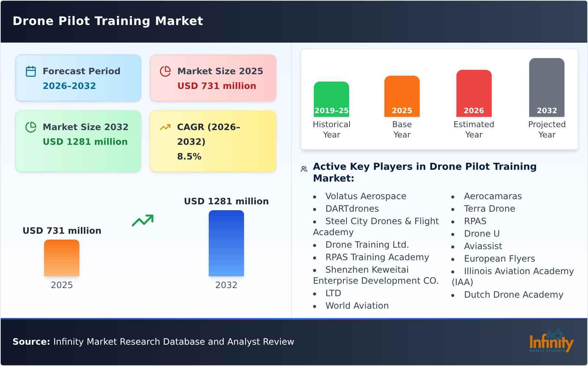Click the calendar icon in Forecast Period card
Screen dimensions: 588x366
31,71
